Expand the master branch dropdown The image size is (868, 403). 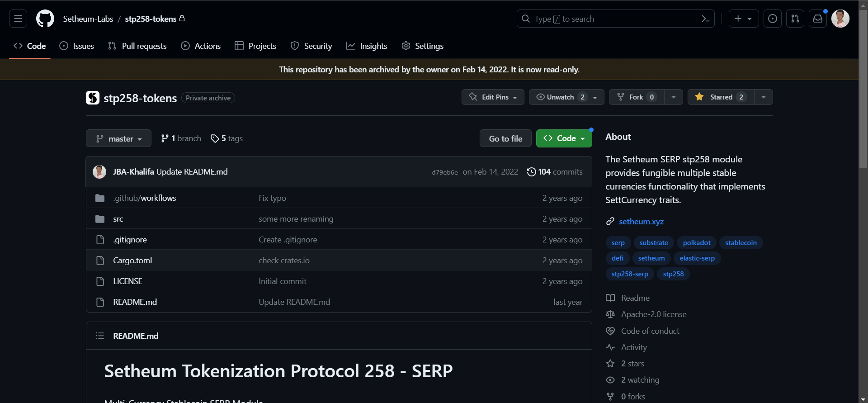click(118, 138)
